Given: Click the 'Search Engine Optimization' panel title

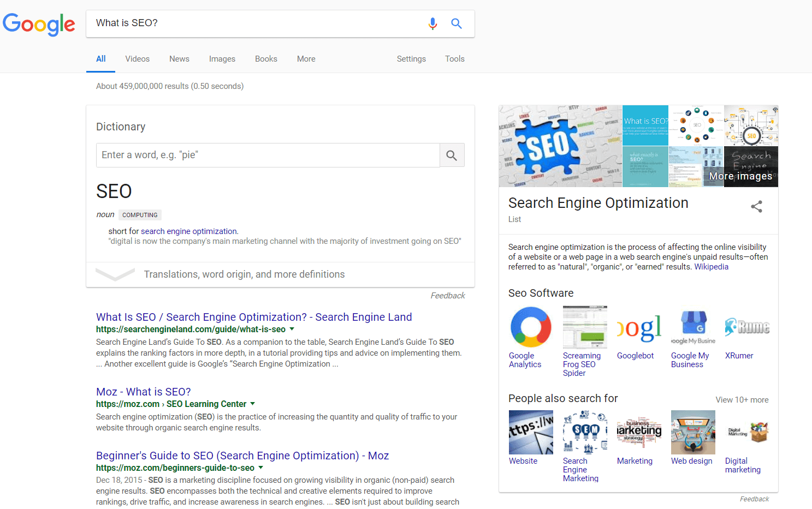Looking at the screenshot, I should coord(598,203).
